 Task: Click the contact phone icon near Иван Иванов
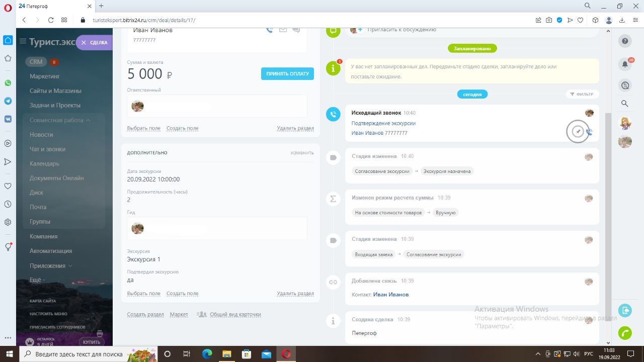(x=270, y=30)
